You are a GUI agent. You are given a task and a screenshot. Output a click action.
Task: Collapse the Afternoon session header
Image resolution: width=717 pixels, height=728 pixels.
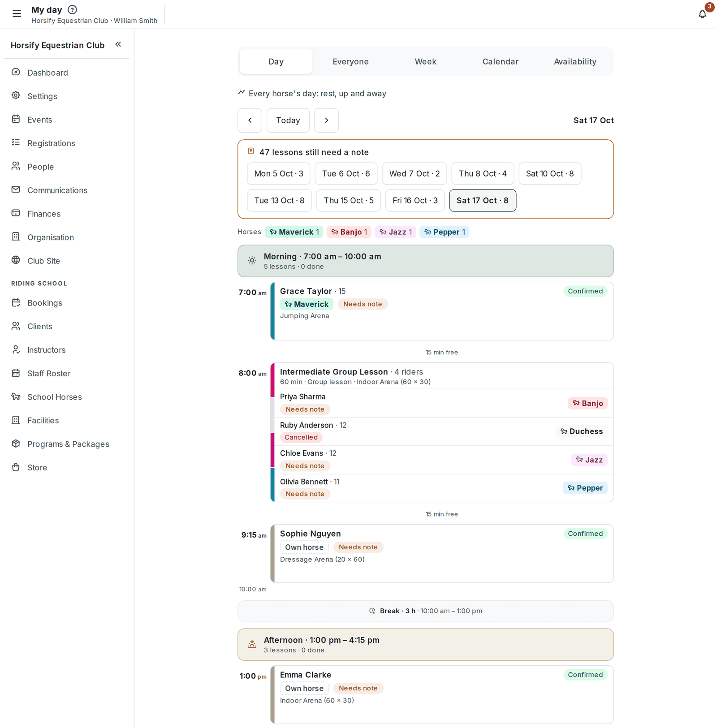pos(426,645)
